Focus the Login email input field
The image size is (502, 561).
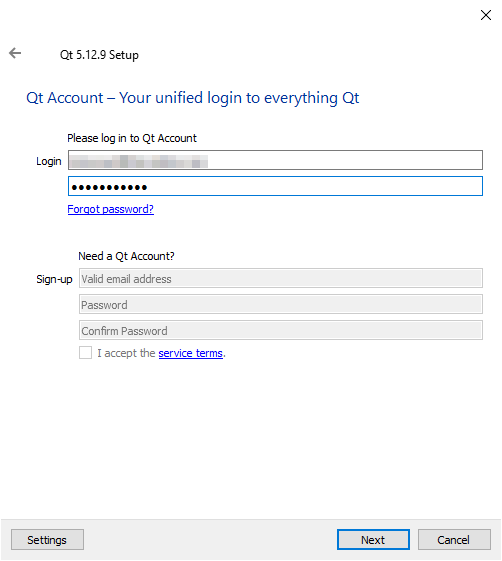[x=275, y=160]
